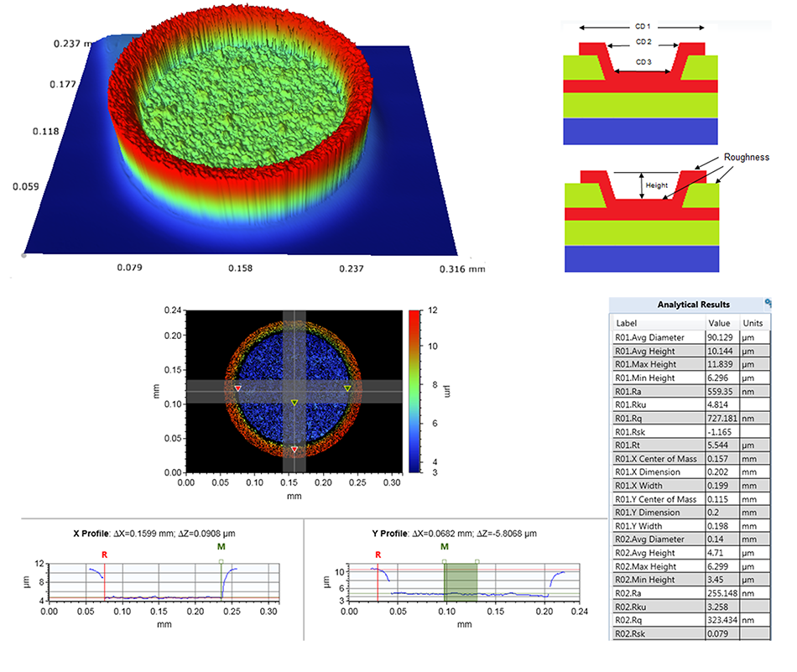This screenshot has width=797, height=672.
Task: Click the yellow triangle marker at the heatmap center
Action: coord(296,400)
